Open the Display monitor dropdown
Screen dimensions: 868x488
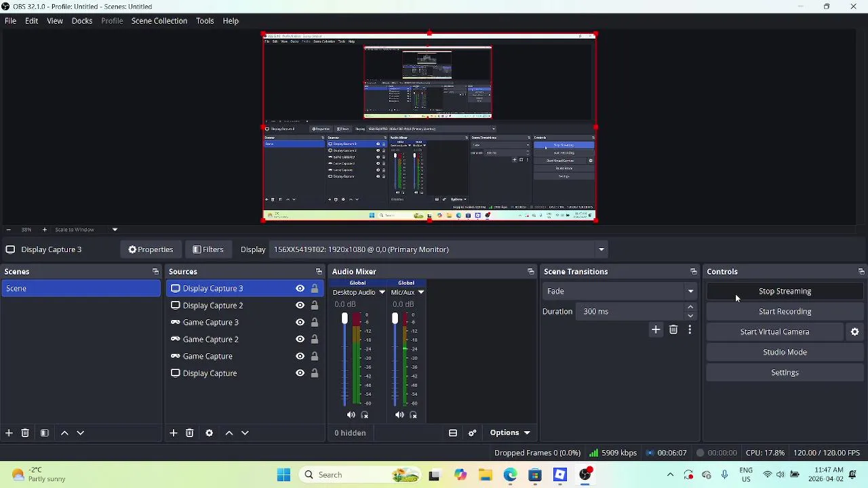439,249
